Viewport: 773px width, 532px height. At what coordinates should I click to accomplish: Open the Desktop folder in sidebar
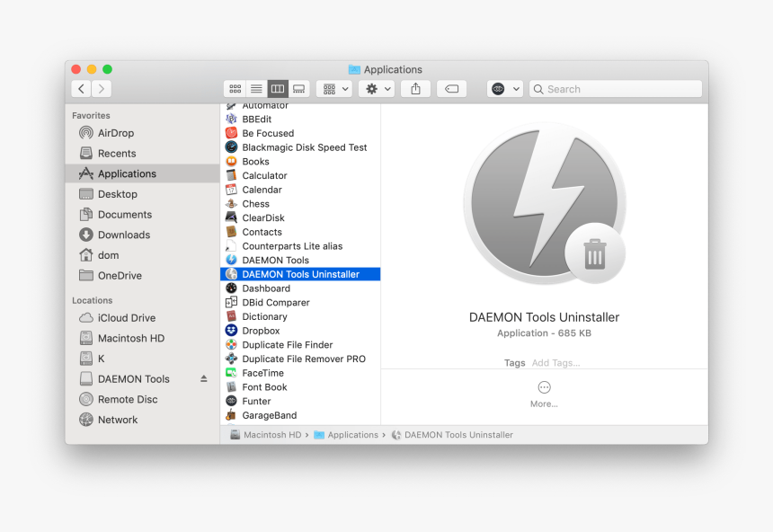pyautogui.click(x=142, y=194)
